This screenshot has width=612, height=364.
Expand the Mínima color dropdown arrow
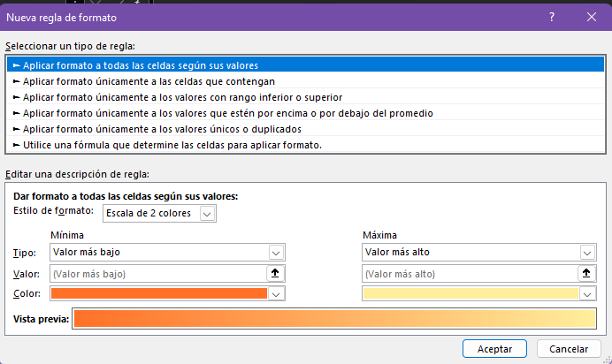click(276, 294)
